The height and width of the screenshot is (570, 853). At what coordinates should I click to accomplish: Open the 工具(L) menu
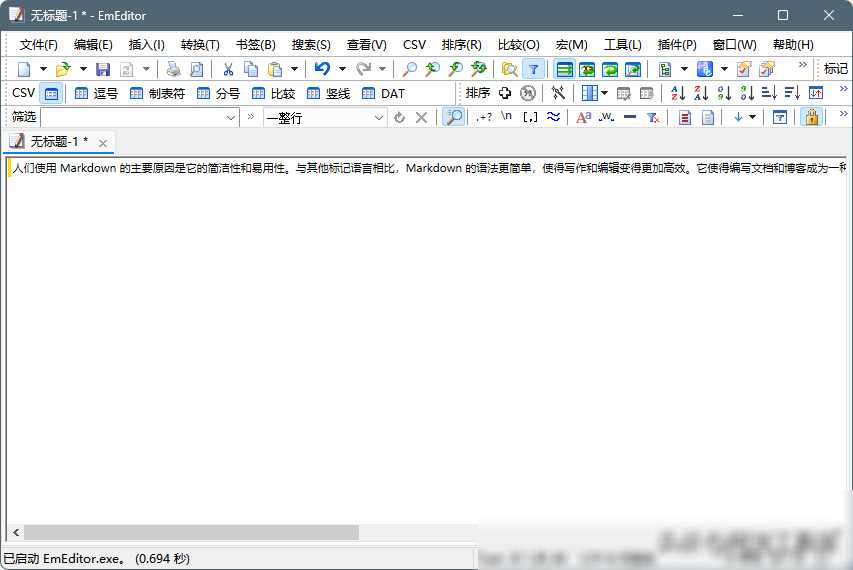[x=622, y=45]
